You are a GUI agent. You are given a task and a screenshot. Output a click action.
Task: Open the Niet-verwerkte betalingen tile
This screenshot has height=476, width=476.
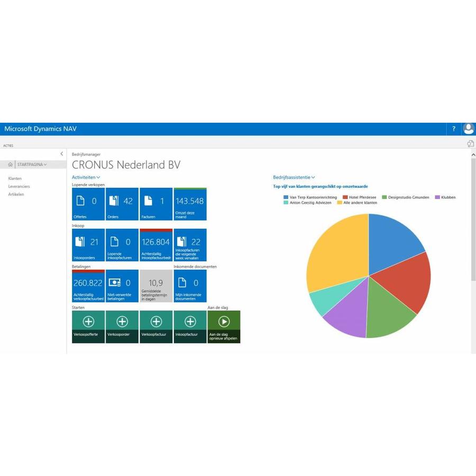(122, 286)
